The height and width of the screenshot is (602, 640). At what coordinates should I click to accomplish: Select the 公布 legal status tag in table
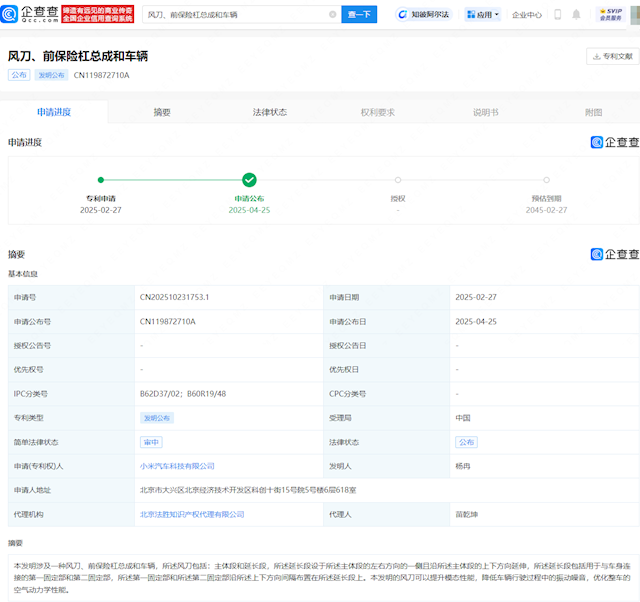[x=467, y=442]
